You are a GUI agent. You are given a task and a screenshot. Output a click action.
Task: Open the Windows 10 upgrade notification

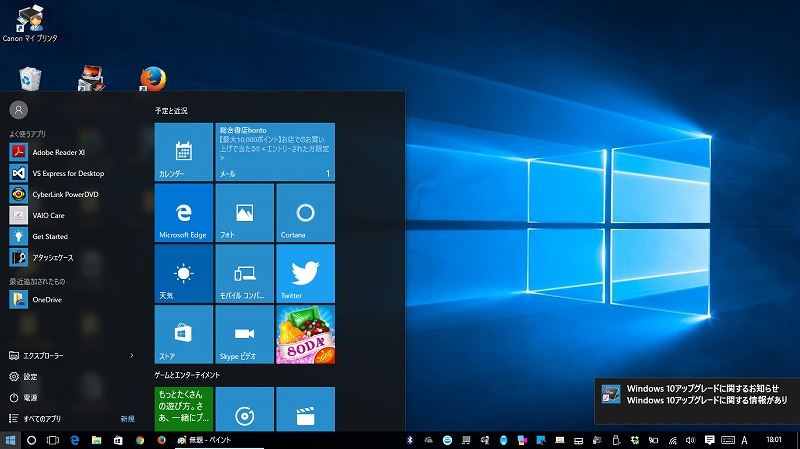pos(697,401)
